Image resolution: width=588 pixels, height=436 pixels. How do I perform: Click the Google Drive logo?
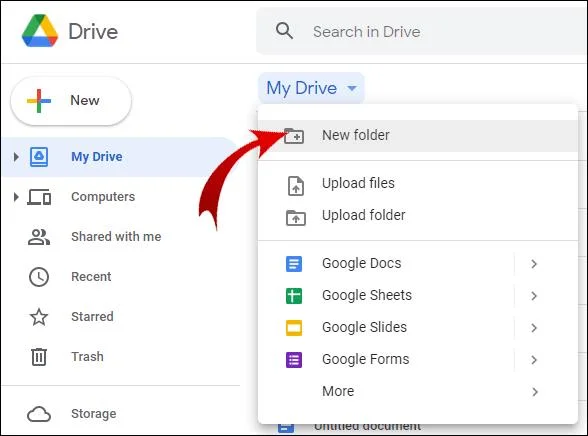coord(40,31)
